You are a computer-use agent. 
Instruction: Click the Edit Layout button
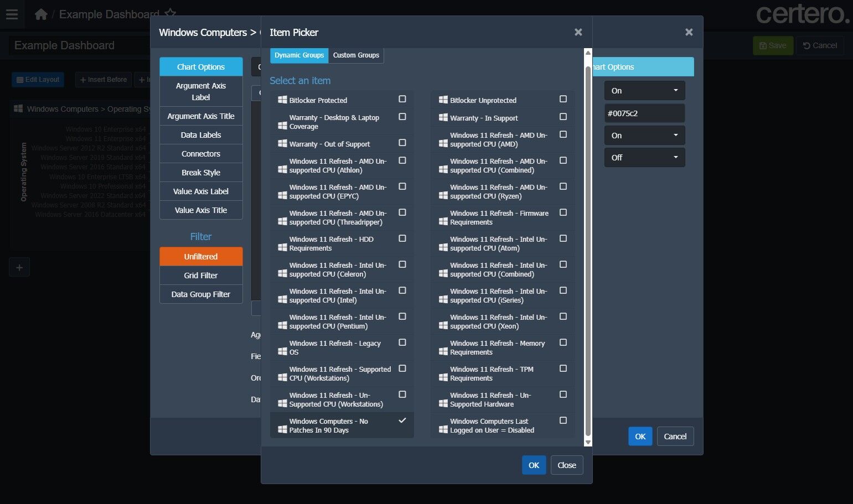pyautogui.click(x=38, y=80)
